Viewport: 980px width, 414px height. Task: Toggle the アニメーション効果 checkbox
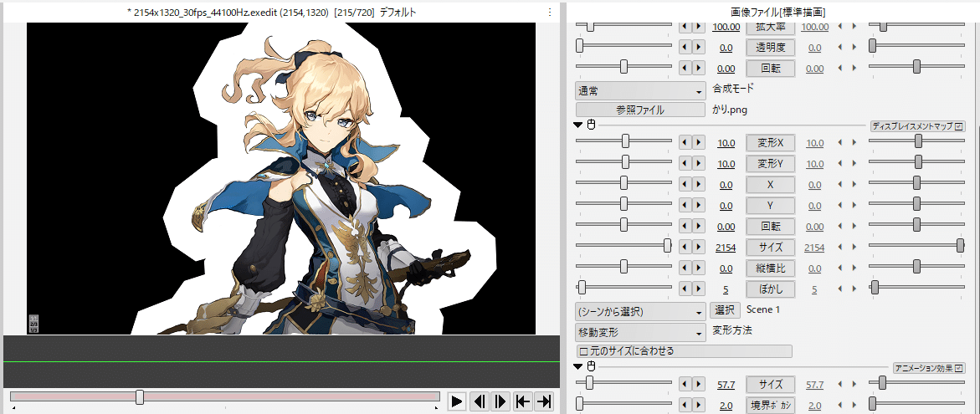(x=959, y=368)
